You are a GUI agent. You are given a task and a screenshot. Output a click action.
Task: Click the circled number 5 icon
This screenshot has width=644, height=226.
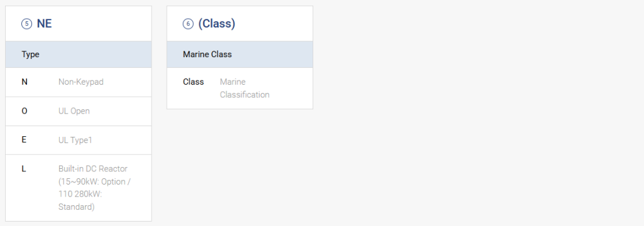pyautogui.click(x=26, y=24)
